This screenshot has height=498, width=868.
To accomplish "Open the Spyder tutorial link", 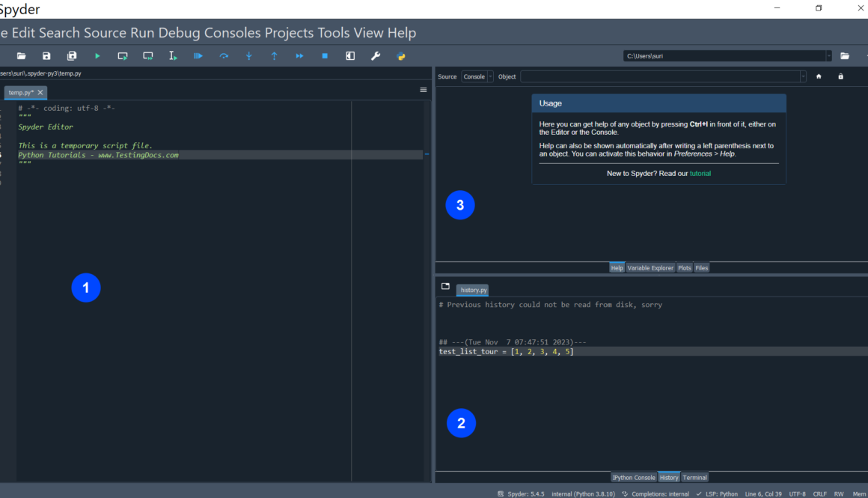I will [700, 173].
